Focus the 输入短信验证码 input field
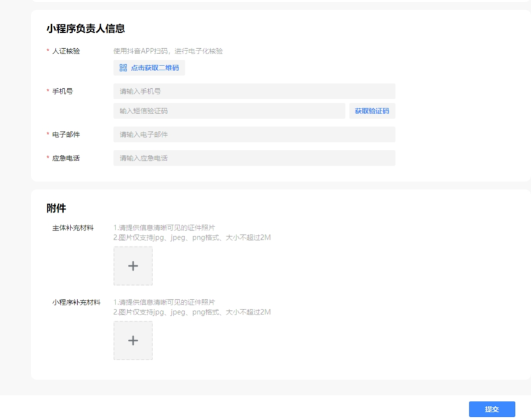531x420 pixels. [x=229, y=111]
